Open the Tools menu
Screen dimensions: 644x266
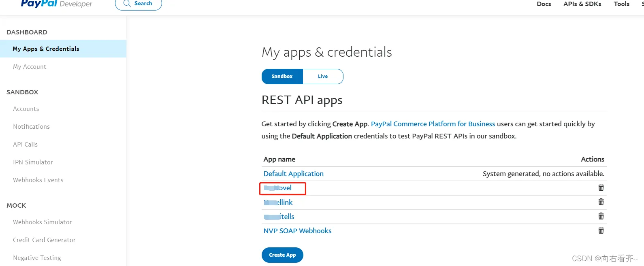tap(621, 4)
